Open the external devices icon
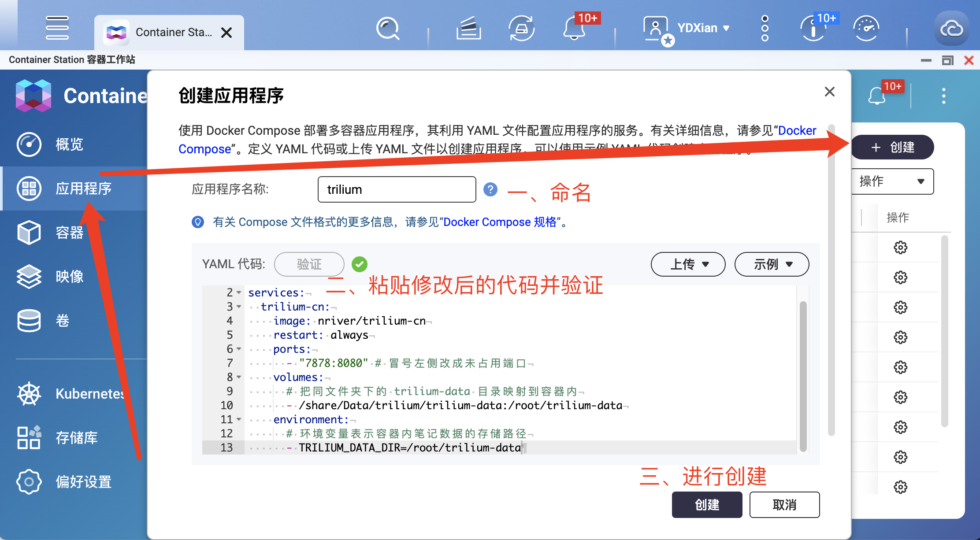 [522, 29]
